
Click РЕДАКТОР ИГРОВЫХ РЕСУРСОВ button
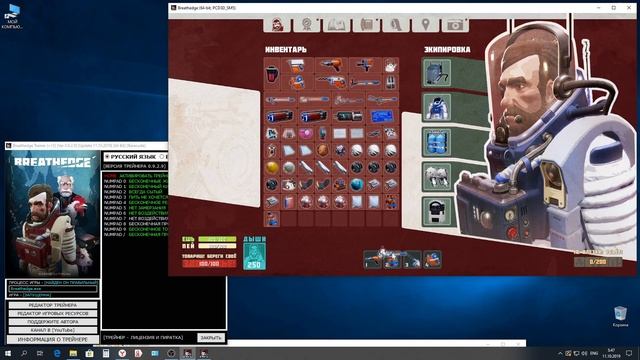pos(53,313)
